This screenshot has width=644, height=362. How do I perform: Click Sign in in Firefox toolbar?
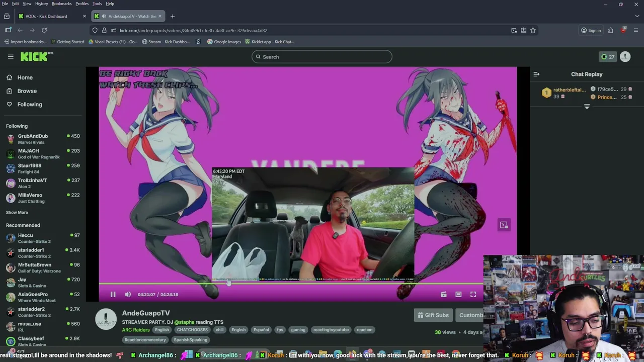pos(591,30)
